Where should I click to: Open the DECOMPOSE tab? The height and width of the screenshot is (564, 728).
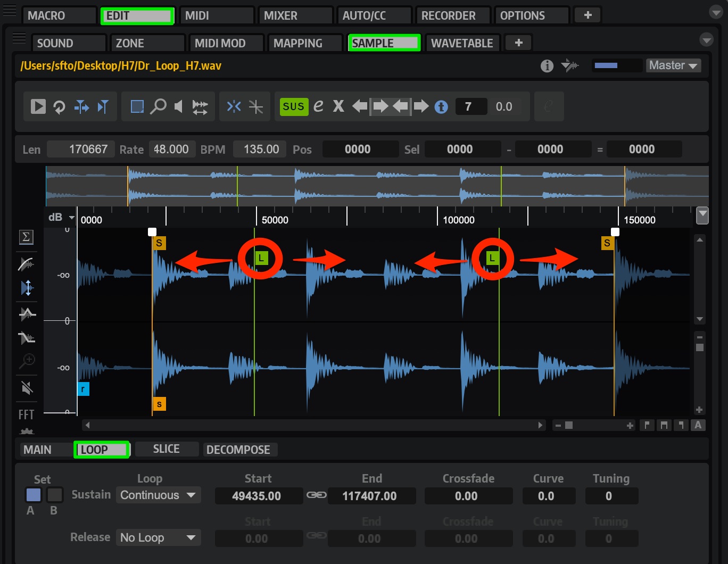coord(238,450)
